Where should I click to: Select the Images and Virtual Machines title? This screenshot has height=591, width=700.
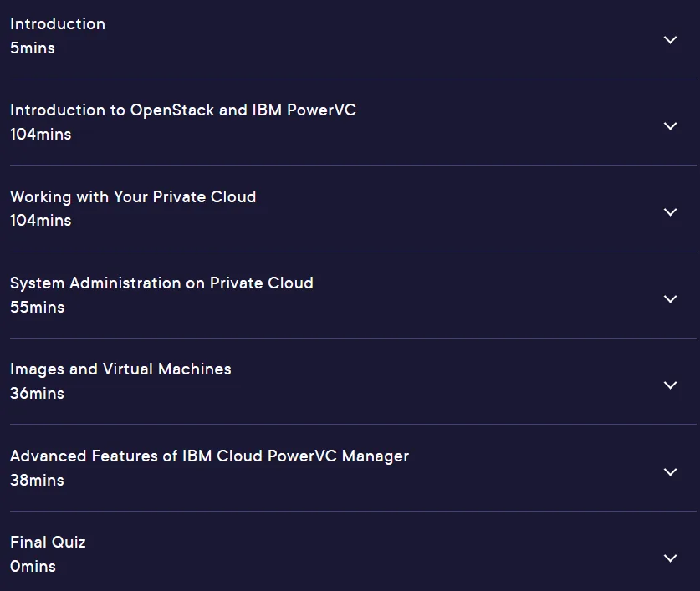(120, 369)
